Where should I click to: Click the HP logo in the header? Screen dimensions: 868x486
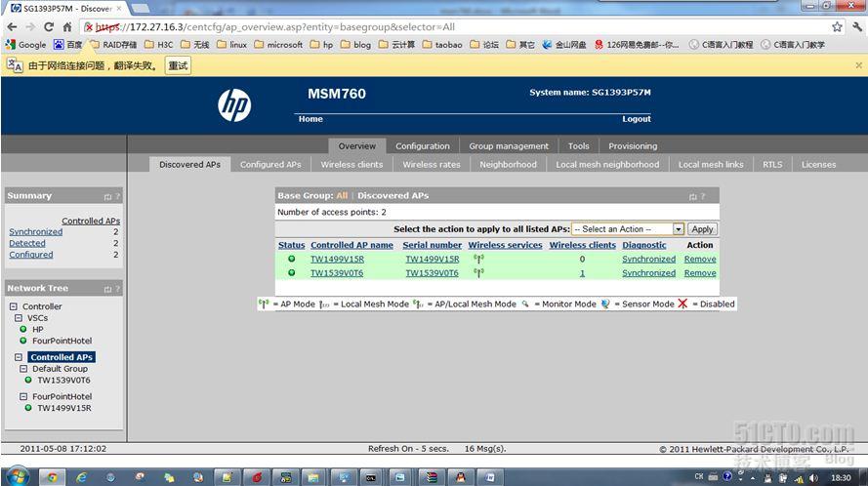(x=234, y=105)
